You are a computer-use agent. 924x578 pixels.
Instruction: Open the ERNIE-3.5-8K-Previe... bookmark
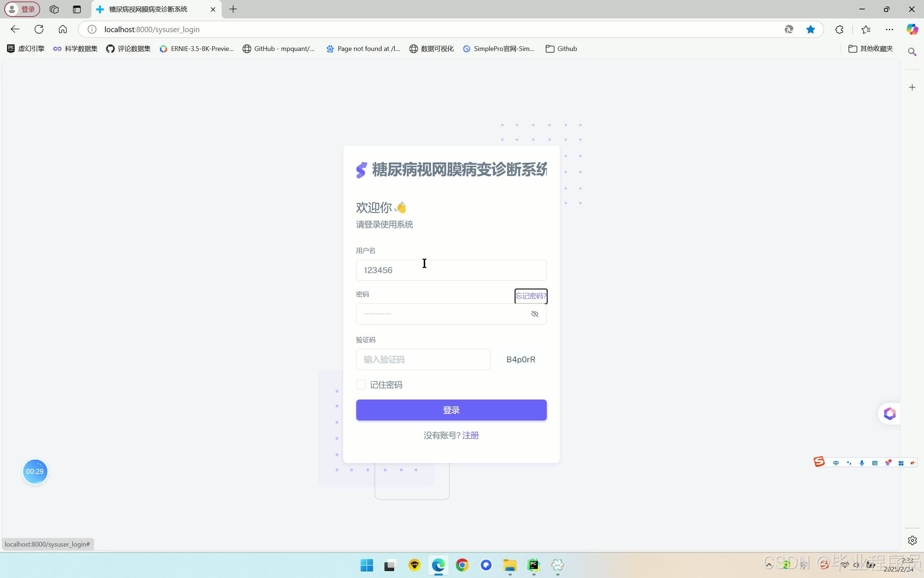tap(197, 48)
